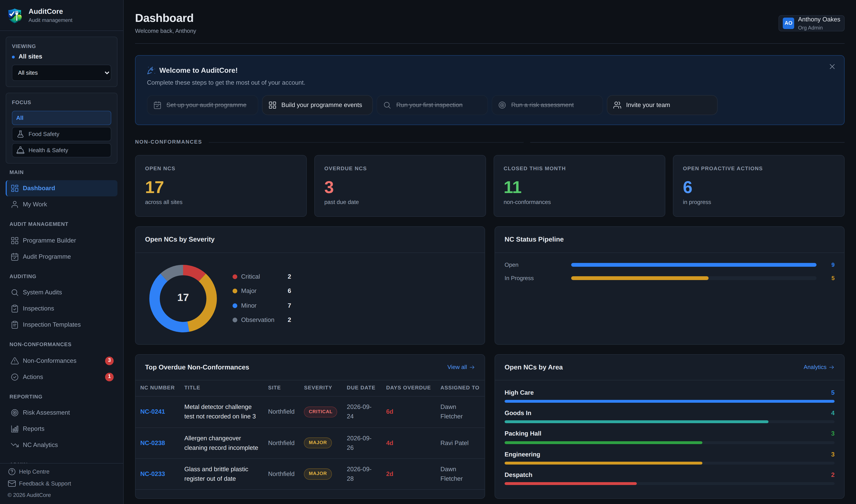
Task: Click the calendar icon on audit programme step
Action: pos(157,105)
